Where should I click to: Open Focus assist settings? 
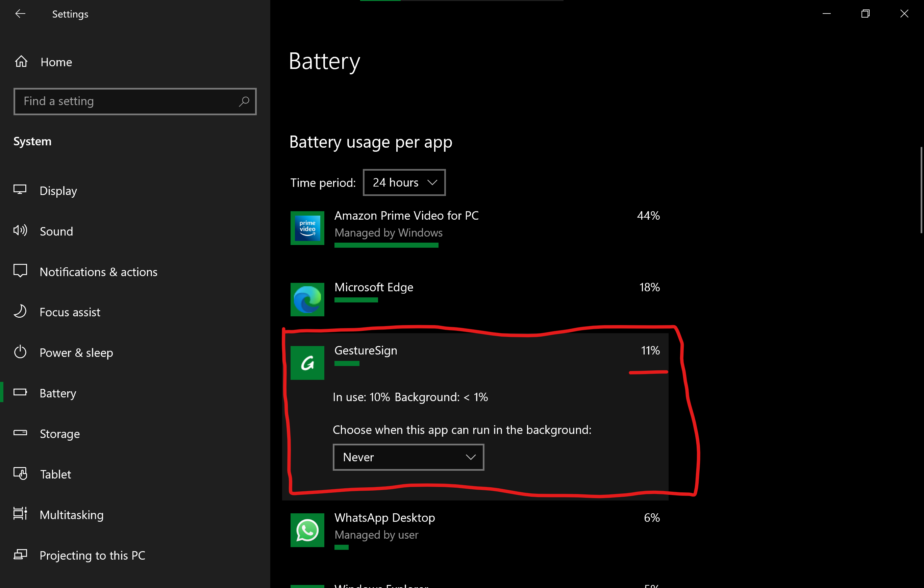pyautogui.click(x=70, y=313)
